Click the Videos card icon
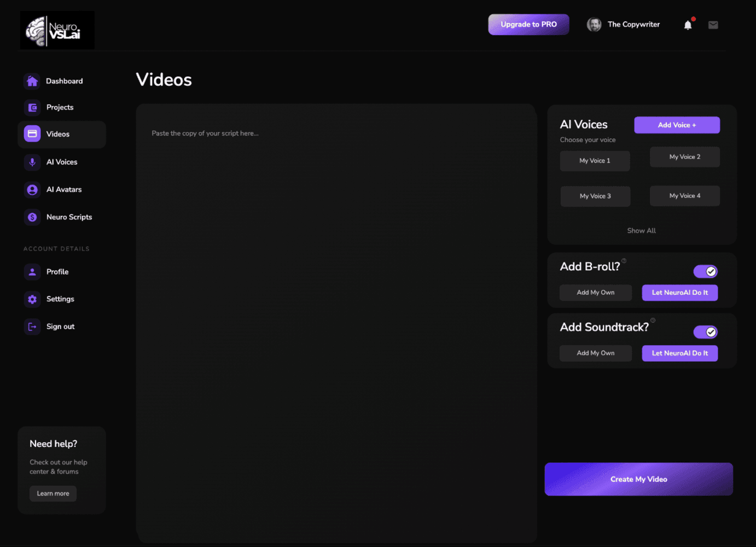The height and width of the screenshot is (547, 756). tap(32, 134)
